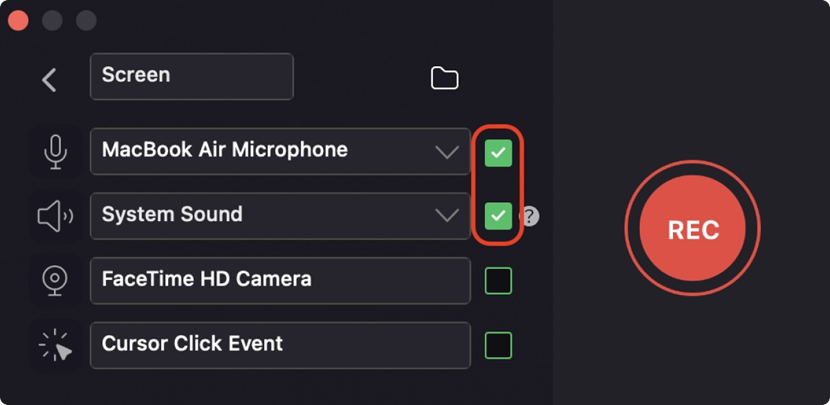Click the cursor click event icon

55,345
